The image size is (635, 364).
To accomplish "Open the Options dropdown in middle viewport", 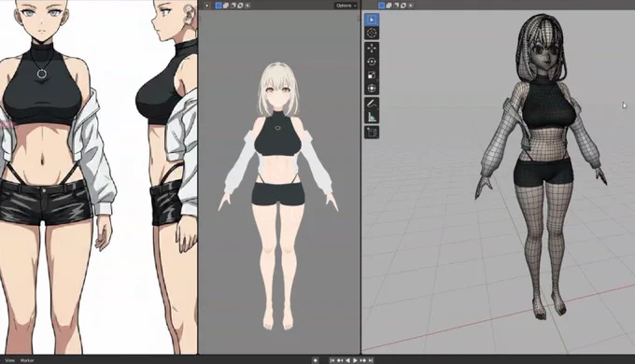I will pos(346,6).
